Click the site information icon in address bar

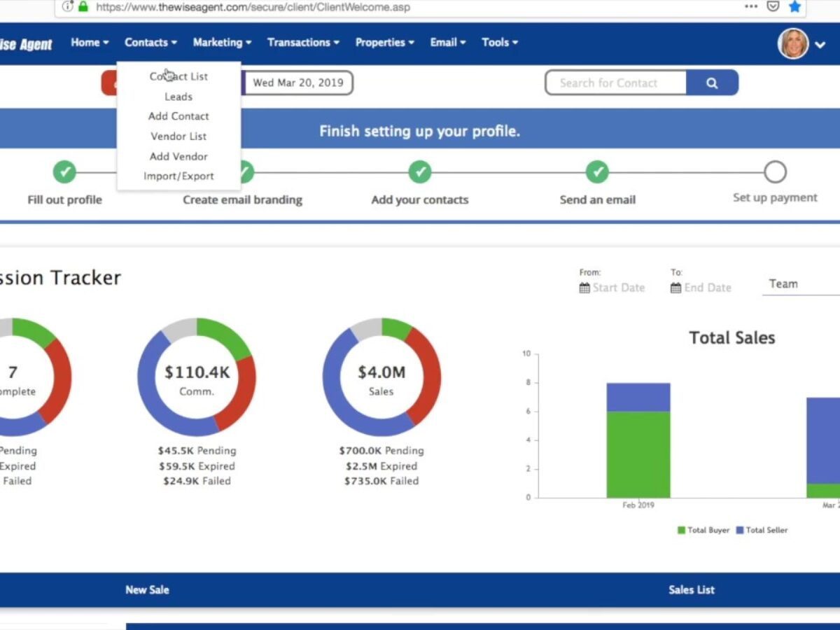[x=67, y=7]
